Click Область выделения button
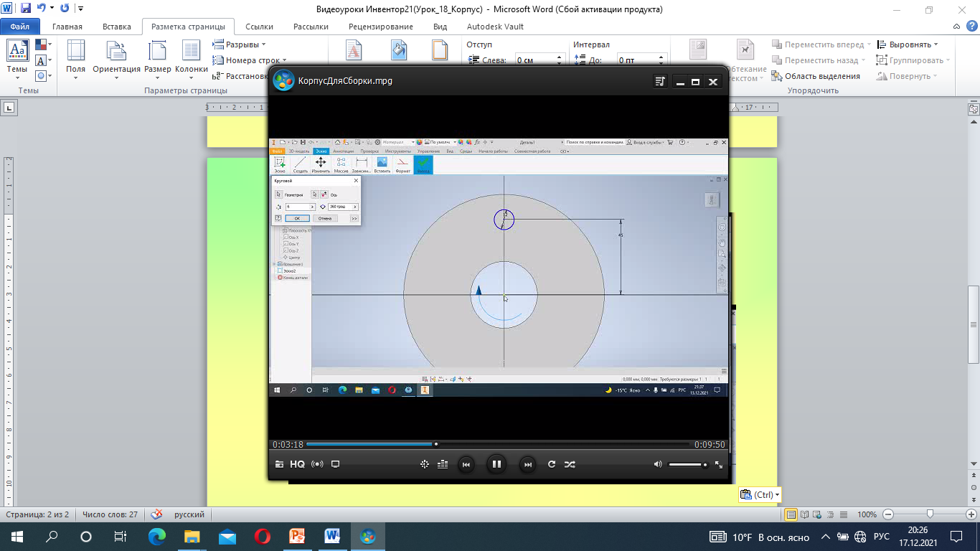 pos(816,76)
